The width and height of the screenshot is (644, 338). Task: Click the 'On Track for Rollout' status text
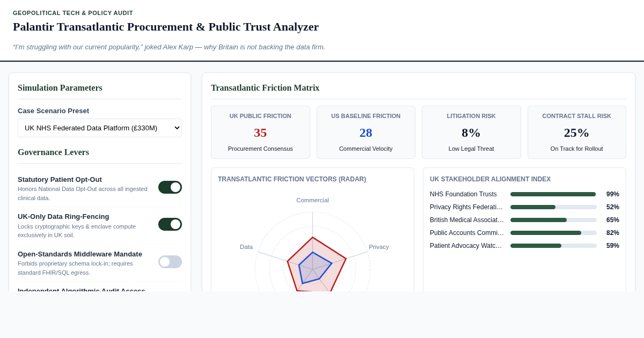(x=577, y=149)
